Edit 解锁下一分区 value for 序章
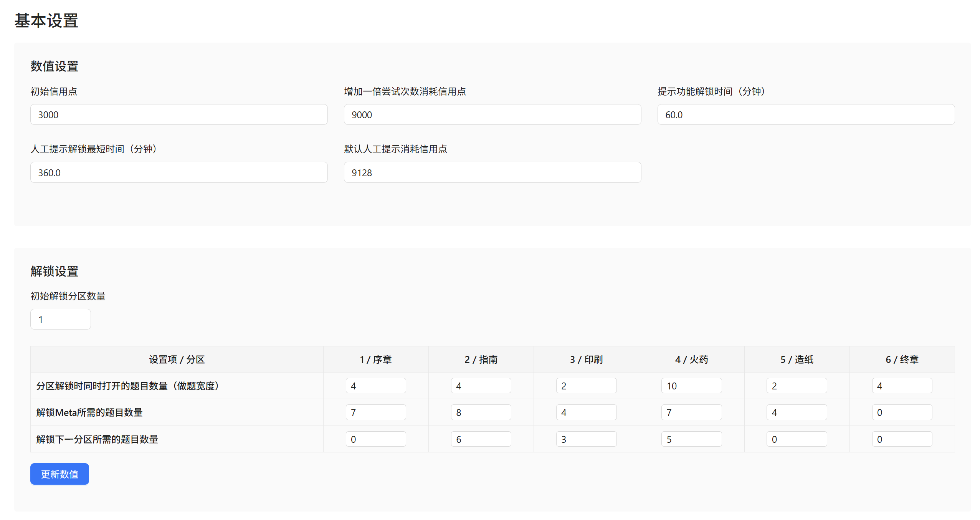Screen dimensions: 980x520 tap(375, 439)
